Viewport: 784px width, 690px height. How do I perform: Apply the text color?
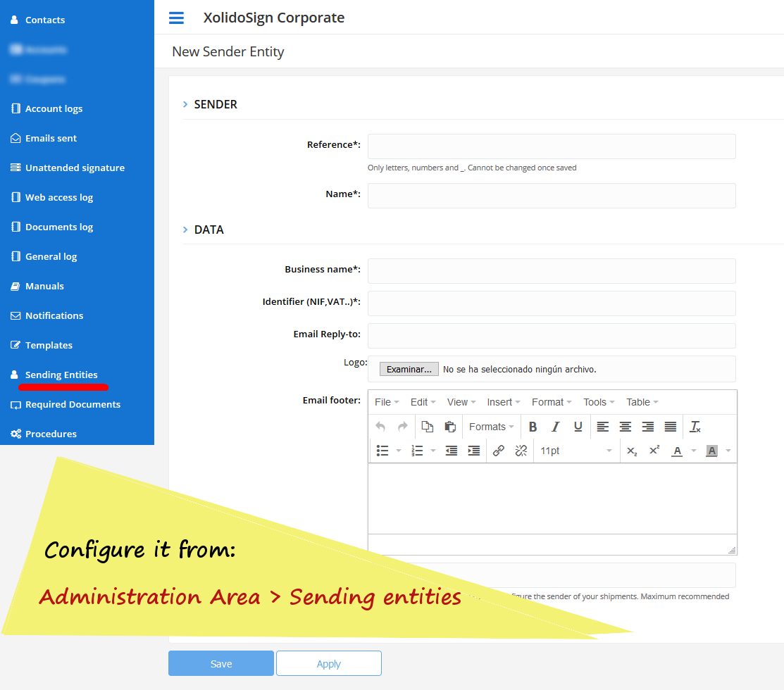677,451
